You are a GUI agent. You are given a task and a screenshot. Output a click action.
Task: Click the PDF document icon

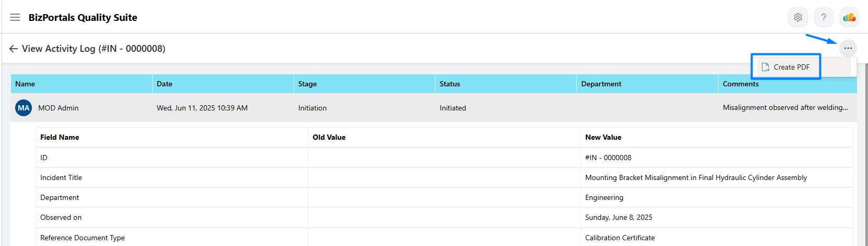pyautogui.click(x=766, y=67)
